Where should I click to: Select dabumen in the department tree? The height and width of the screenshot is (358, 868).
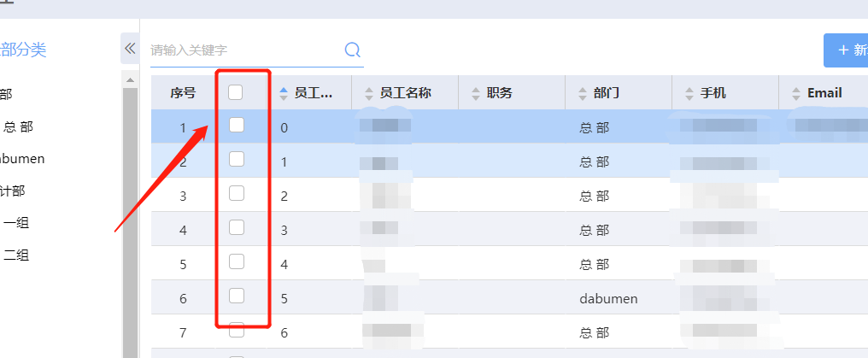pyautogui.click(x=22, y=158)
